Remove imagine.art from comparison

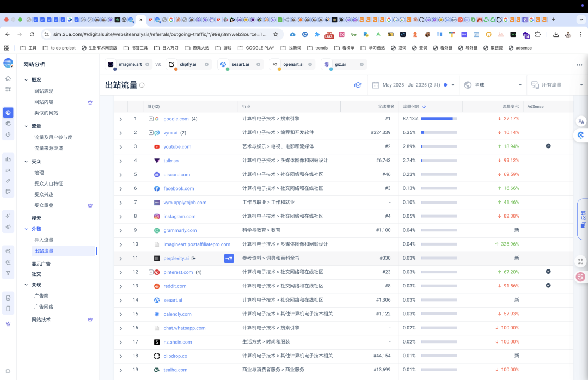pos(147,65)
